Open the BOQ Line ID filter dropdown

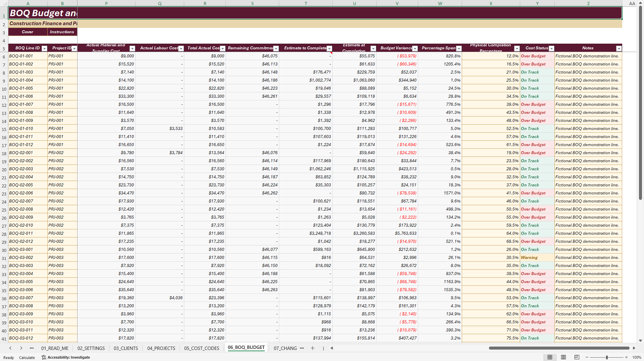click(x=44, y=48)
